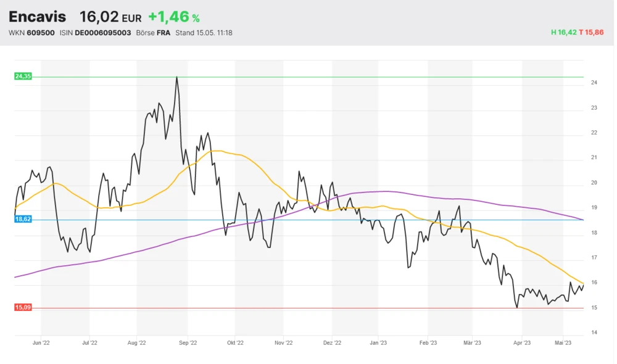The image size is (617, 364).
Task: Click the Börse FRA exchange label
Action: 153,33
